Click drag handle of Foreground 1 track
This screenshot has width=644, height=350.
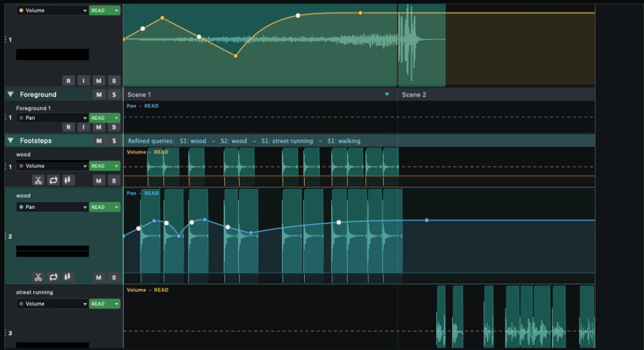(x=6, y=118)
